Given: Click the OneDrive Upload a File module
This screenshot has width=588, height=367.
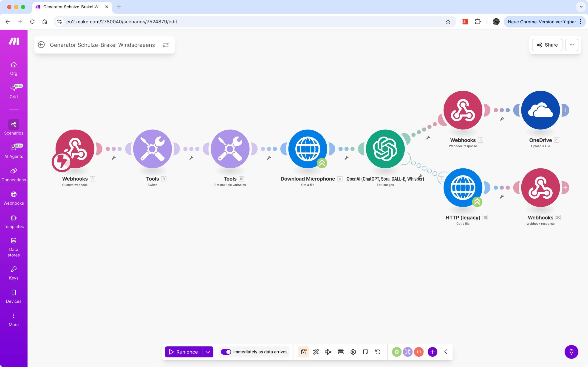Looking at the screenshot, I should pos(540,110).
